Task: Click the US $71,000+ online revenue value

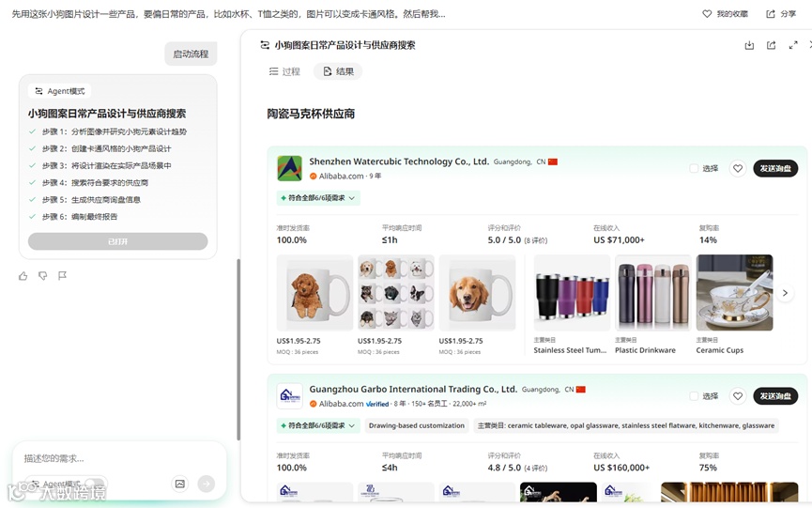Action: (619, 240)
